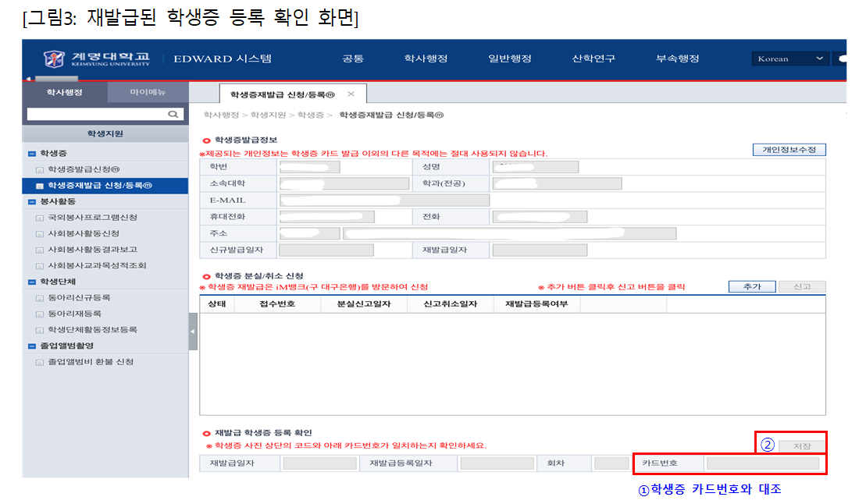This screenshot has height=504, width=866.
Task: Collapse the 학생증 tree section
Action: (31, 154)
